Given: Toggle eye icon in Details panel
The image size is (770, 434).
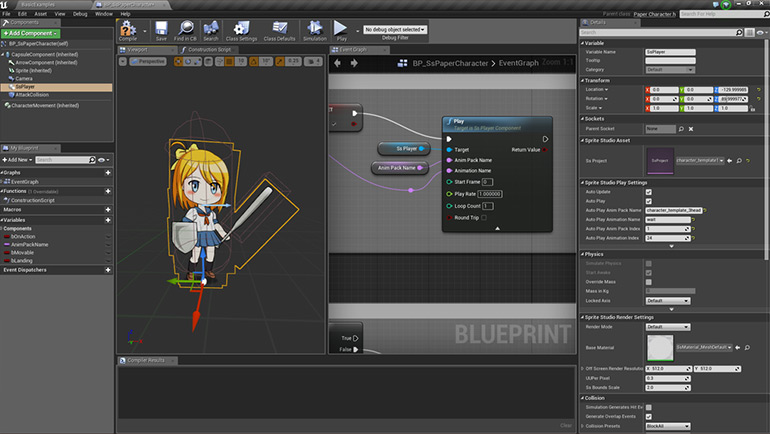Looking at the screenshot, I should tap(762, 32).
